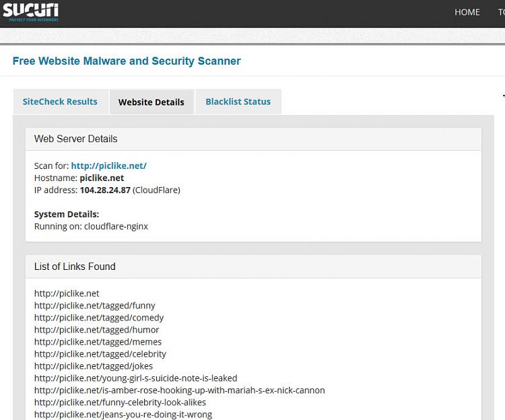Select the tagged/humor link row
This screenshot has width=505, height=420.
(x=96, y=330)
